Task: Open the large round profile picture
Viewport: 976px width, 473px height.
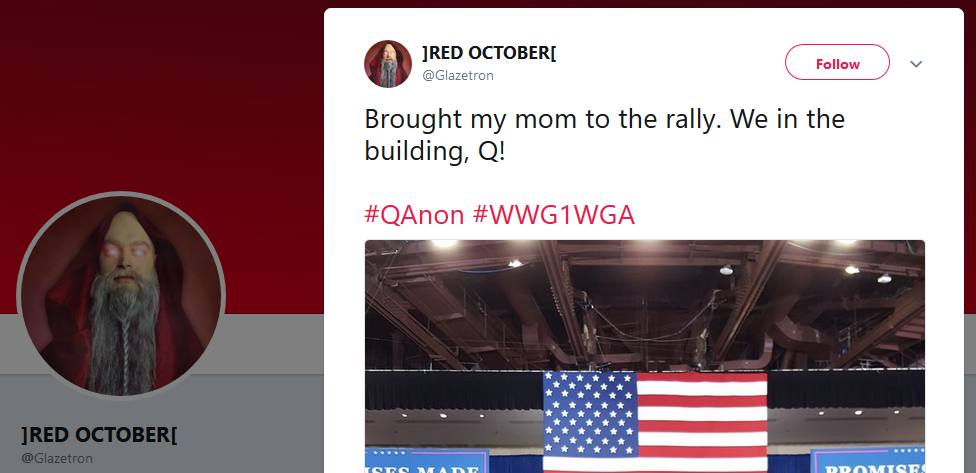Action: pos(121,294)
